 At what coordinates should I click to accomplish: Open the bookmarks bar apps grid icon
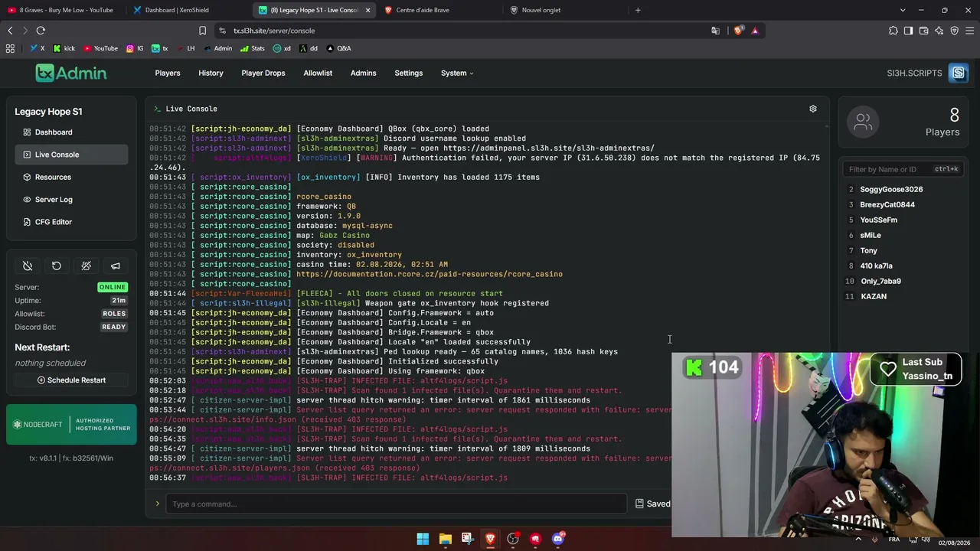click(10, 48)
